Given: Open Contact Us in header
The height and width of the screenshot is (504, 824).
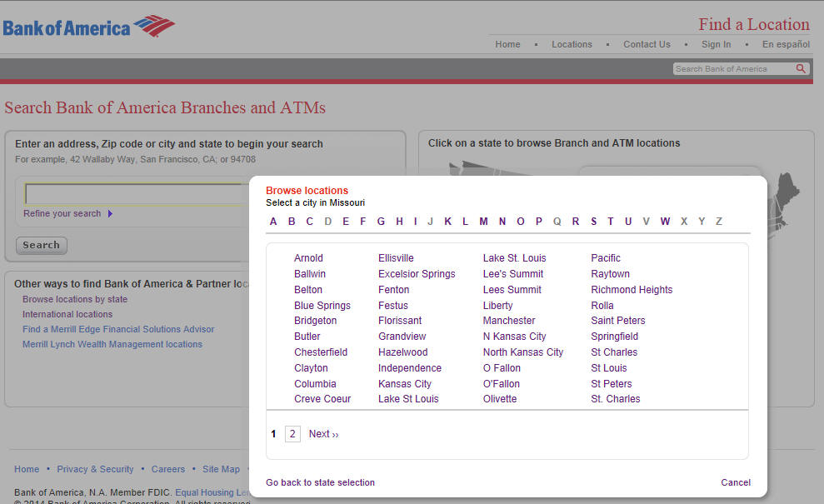Looking at the screenshot, I should click(x=647, y=44).
